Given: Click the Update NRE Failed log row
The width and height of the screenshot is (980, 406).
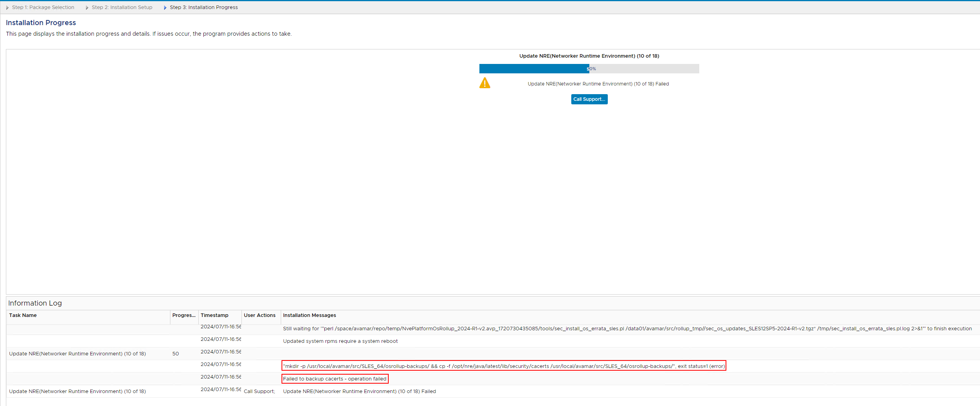Looking at the screenshot, I should (359, 391).
